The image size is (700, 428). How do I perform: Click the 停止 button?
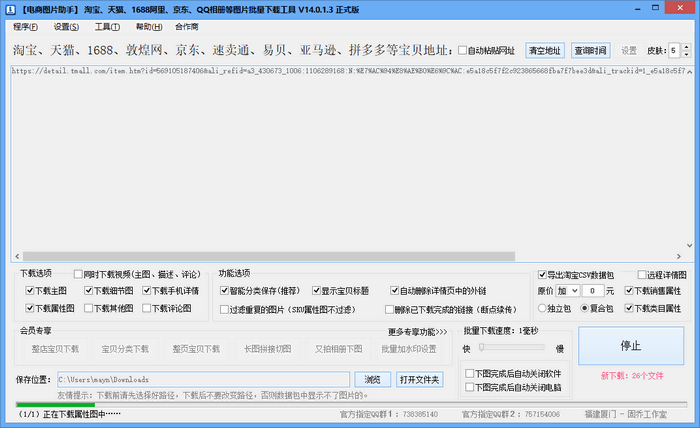coord(631,346)
